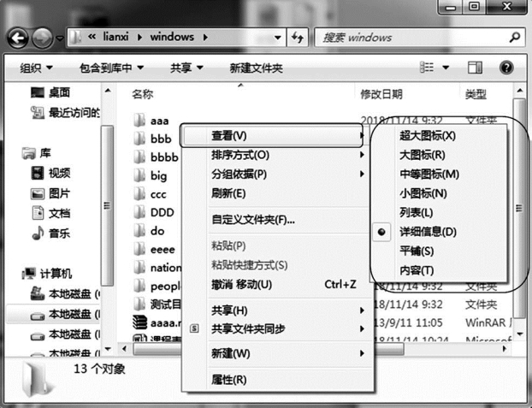Click the file list vertical scrollbar thumb
The height and width of the screenshot is (408, 532).
pos(519,208)
